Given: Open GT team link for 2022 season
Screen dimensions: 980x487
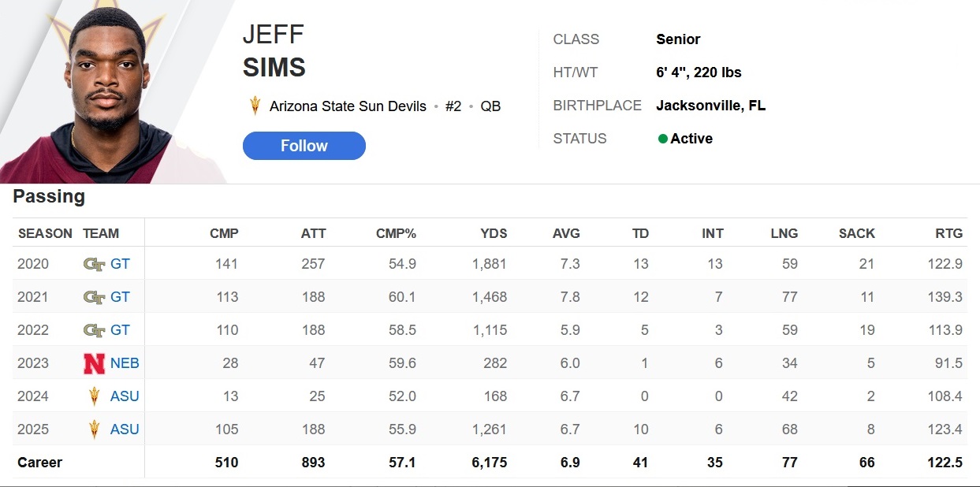Looking at the screenshot, I should click(120, 330).
